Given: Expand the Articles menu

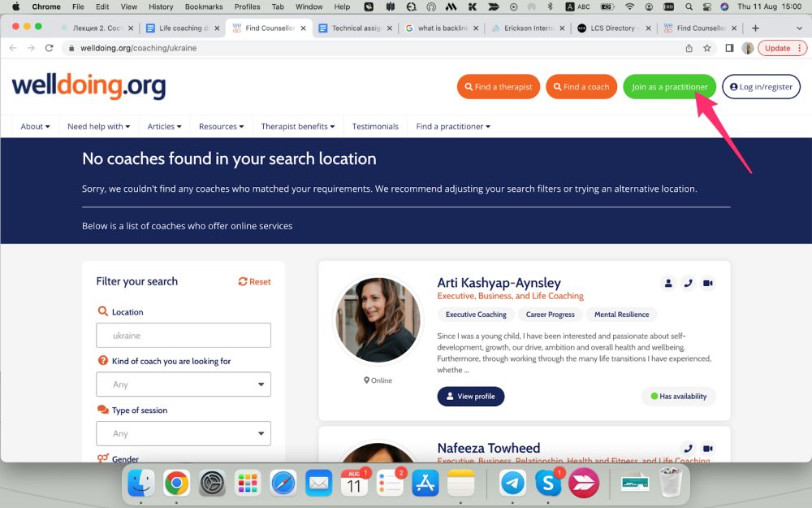Looking at the screenshot, I should 164,127.
